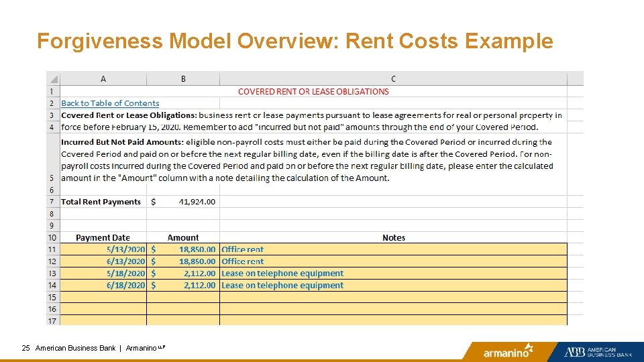Select column A header

103,79
